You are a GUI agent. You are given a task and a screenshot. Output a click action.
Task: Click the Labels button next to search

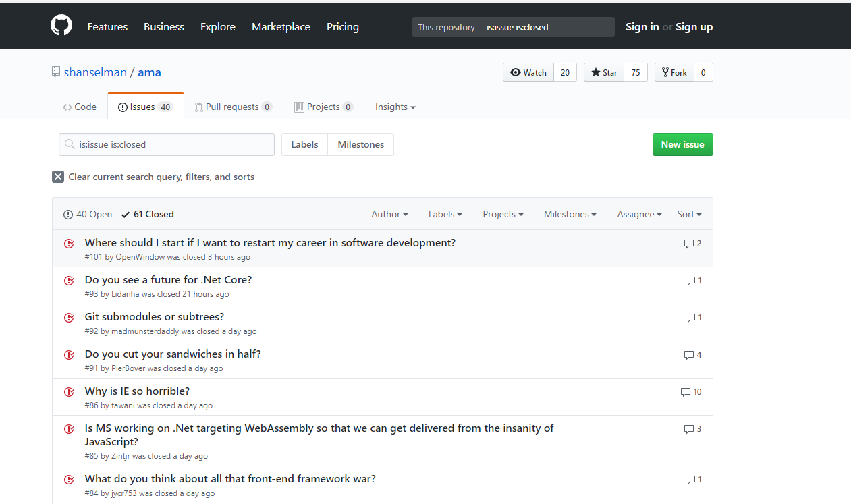tap(304, 144)
